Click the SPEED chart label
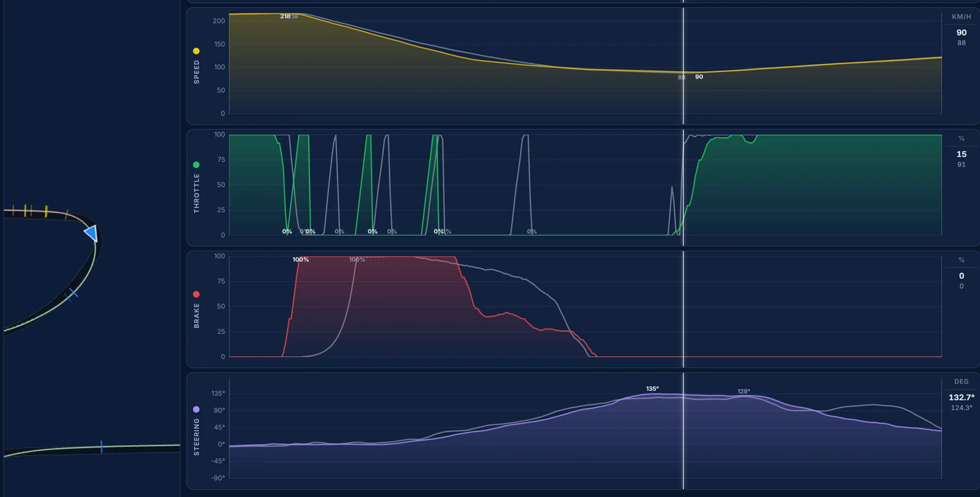980x497 pixels. click(197, 72)
